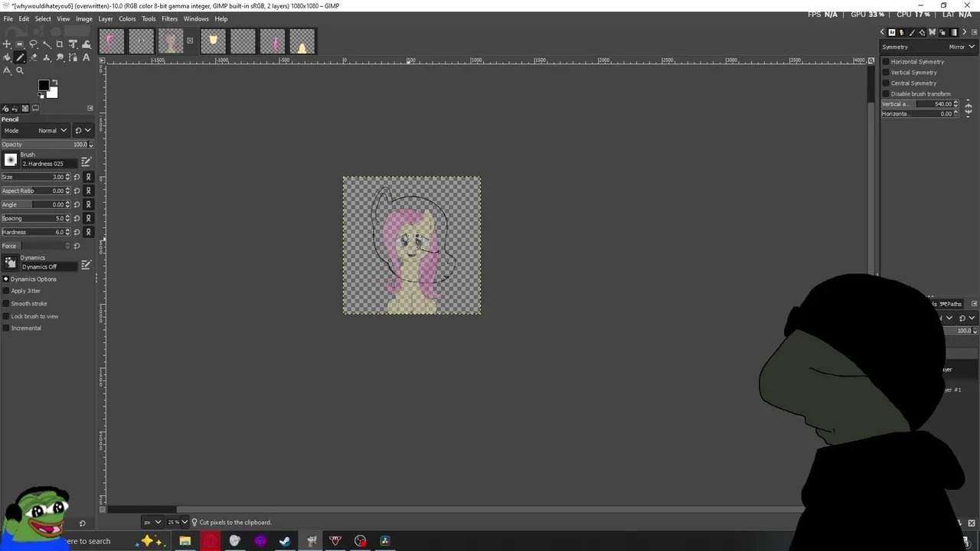Open the File menu
The height and width of the screenshot is (551, 980).
8,18
